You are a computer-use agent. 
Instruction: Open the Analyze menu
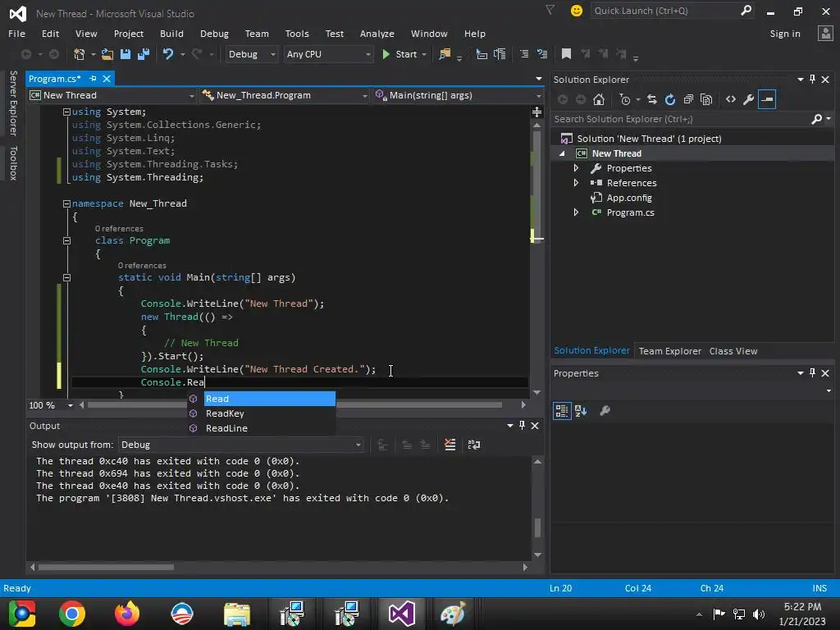377,34
